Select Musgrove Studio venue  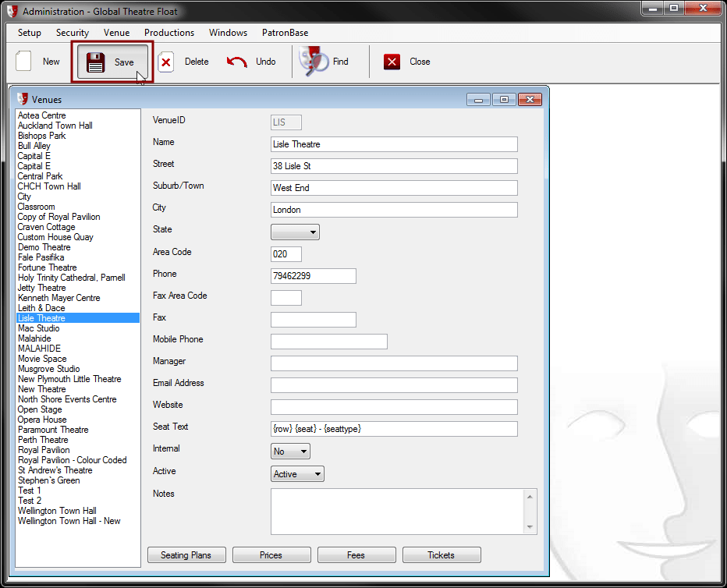coord(48,369)
